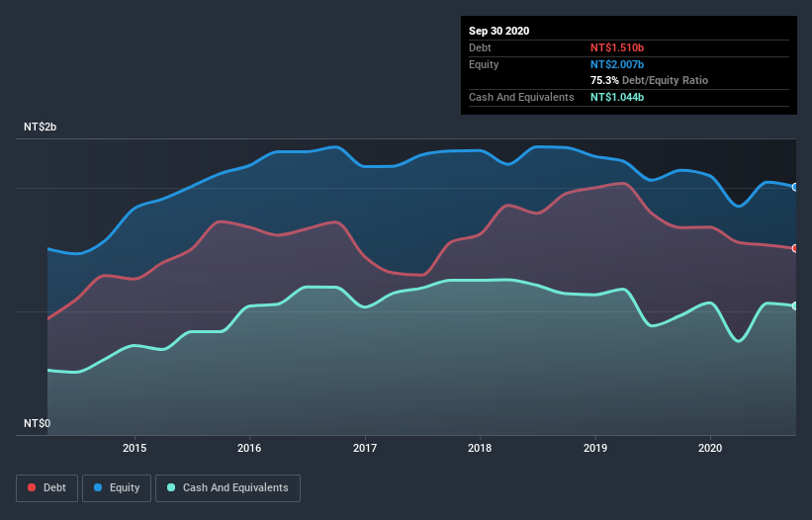
Task: Click the NT$1.044b cash value
Action: (x=617, y=97)
